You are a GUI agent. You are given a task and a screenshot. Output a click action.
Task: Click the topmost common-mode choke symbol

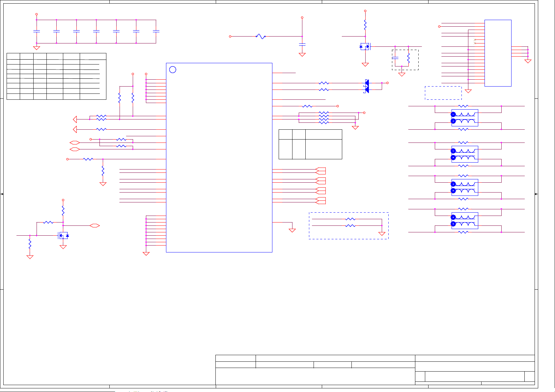click(x=464, y=118)
